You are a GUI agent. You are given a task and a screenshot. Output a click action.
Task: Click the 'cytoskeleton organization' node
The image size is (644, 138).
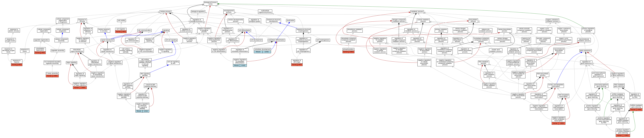[40, 50]
